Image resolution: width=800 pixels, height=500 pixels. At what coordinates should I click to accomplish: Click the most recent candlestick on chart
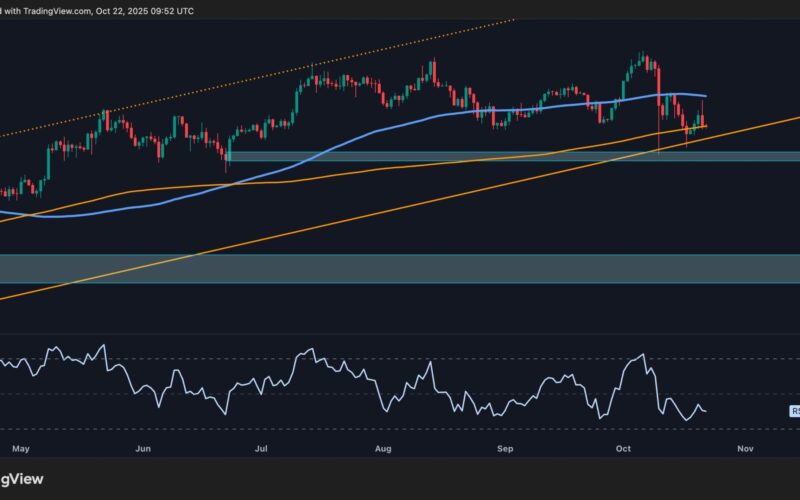coord(706,124)
